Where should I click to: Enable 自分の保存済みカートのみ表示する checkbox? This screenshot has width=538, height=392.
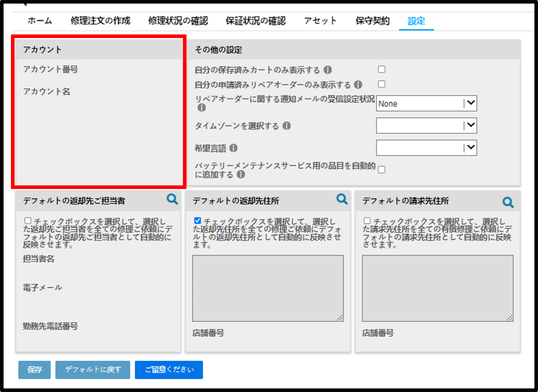[x=382, y=69]
